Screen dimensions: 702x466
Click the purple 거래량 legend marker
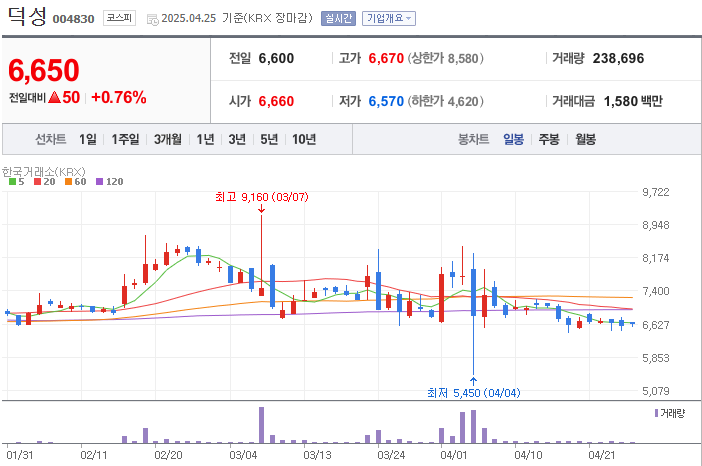pyautogui.click(x=656, y=413)
